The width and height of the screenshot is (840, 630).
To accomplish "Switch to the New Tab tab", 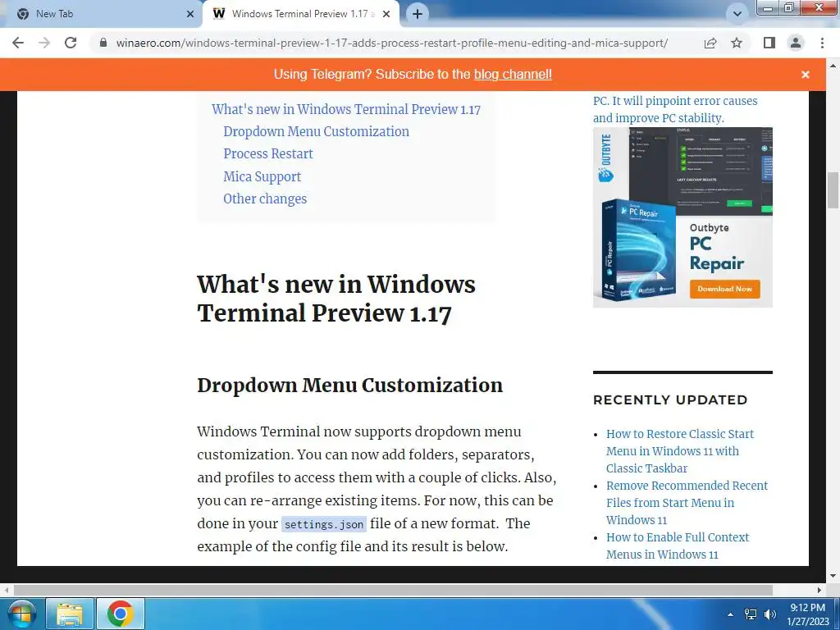I will [101, 14].
